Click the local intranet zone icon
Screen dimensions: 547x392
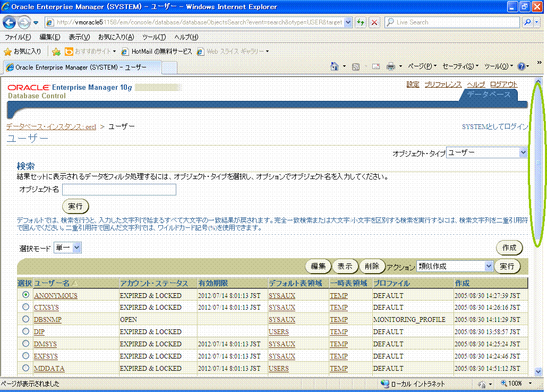384,384
